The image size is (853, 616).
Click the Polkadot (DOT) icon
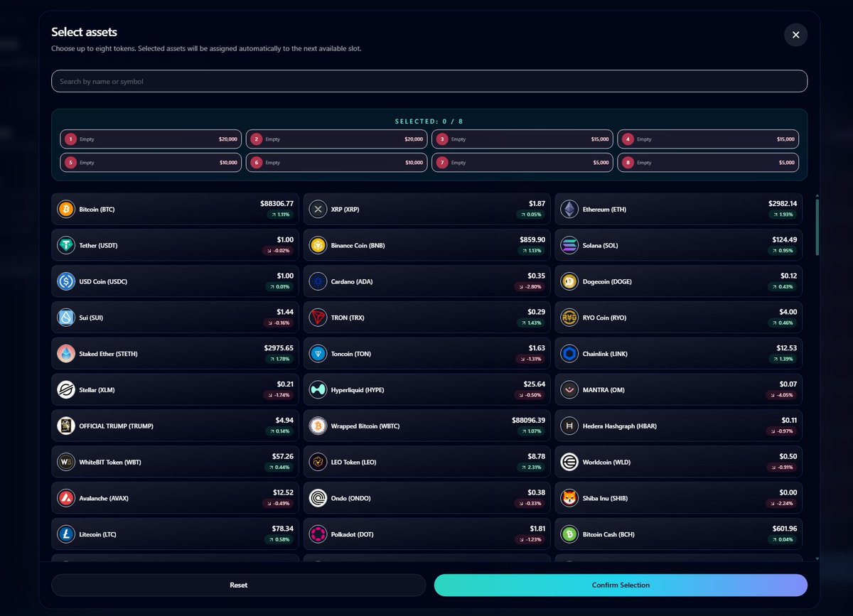click(318, 534)
